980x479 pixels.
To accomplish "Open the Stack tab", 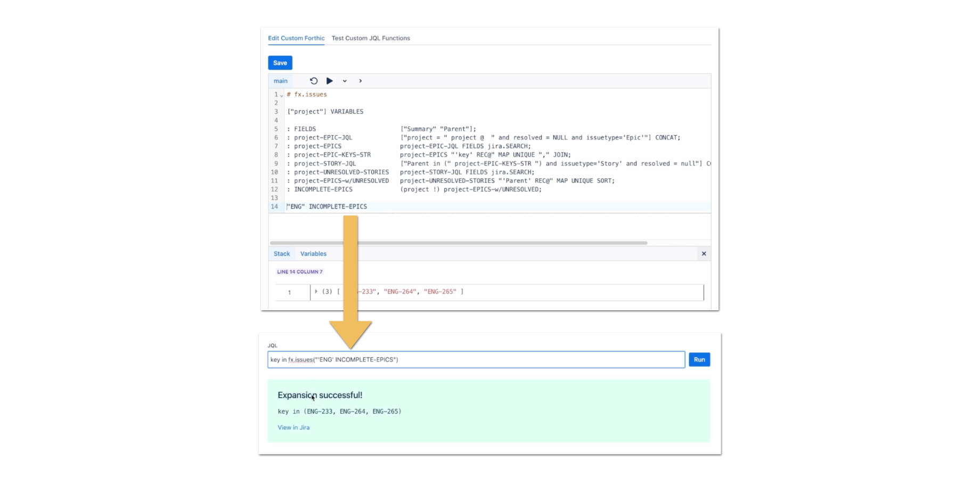I will pyautogui.click(x=282, y=254).
